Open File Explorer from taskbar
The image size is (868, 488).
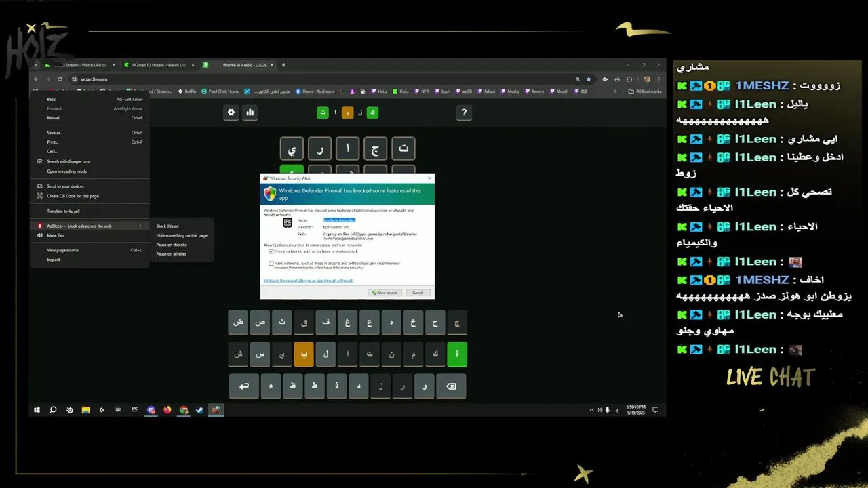coord(86,410)
